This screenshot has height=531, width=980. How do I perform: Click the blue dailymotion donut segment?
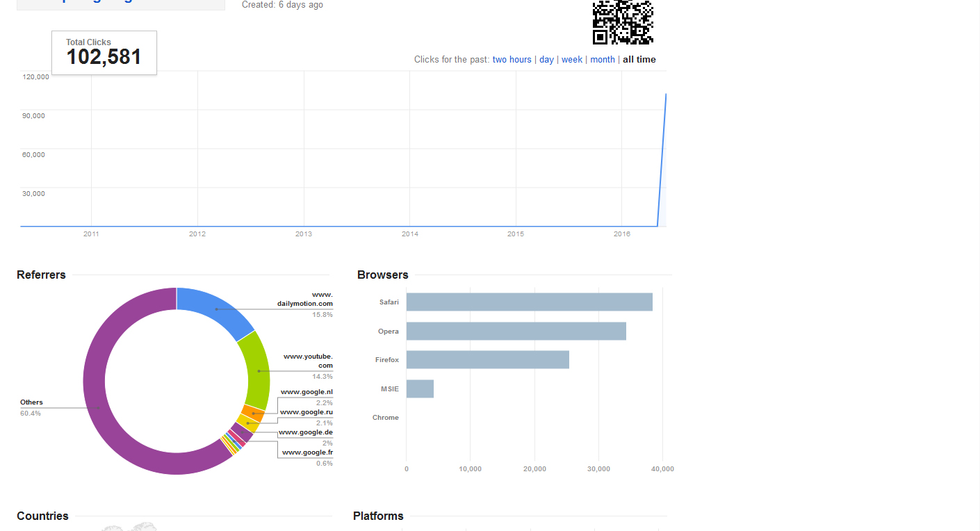214,309
